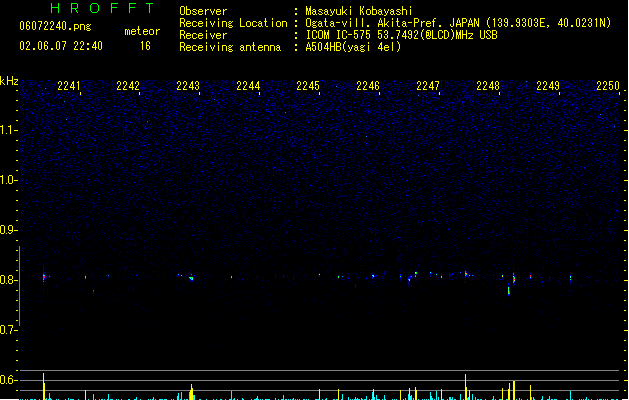The image size is (629, 400).
Task: Click the 2249 time marker
Action: point(548,86)
